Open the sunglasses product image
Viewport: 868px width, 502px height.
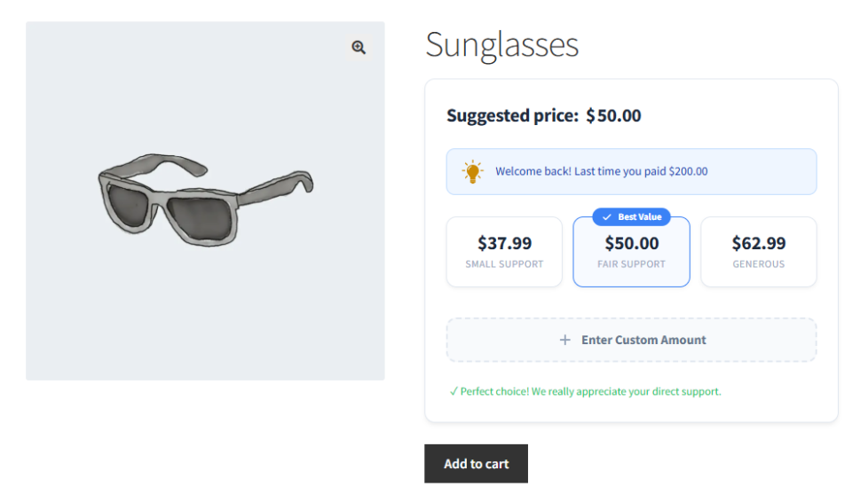(x=205, y=200)
